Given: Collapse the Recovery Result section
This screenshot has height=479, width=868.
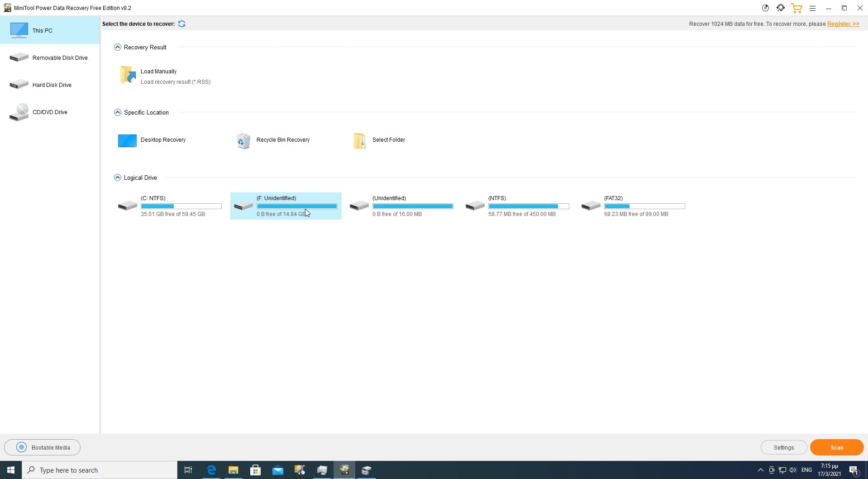Looking at the screenshot, I should tap(117, 47).
